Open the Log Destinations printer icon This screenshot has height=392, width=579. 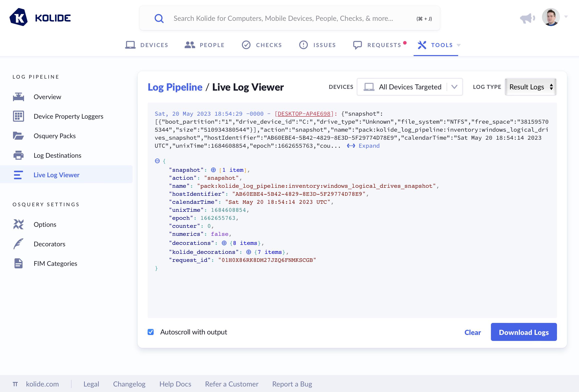point(19,155)
